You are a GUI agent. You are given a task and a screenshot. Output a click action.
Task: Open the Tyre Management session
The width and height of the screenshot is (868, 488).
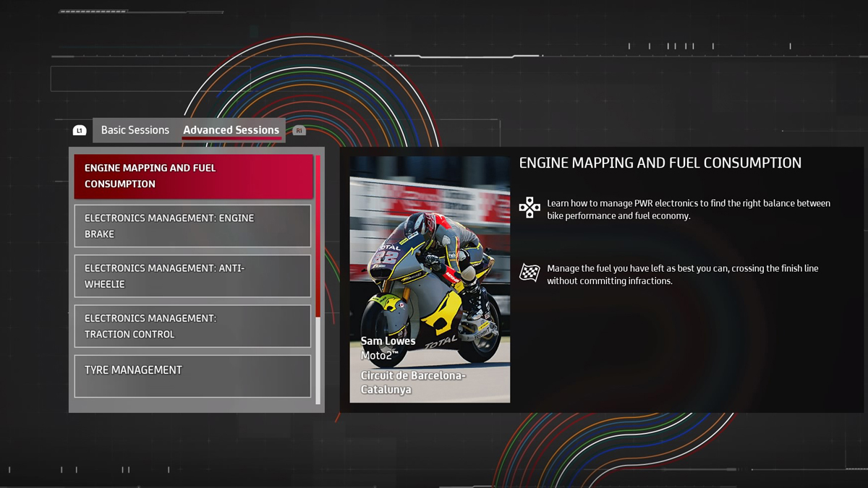(192, 376)
